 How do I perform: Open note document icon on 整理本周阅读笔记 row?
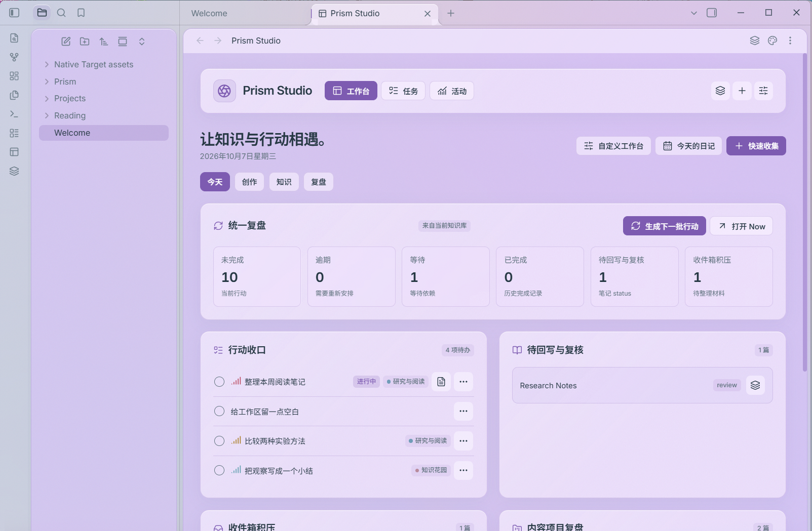pyautogui.click(x=441, y=382)
